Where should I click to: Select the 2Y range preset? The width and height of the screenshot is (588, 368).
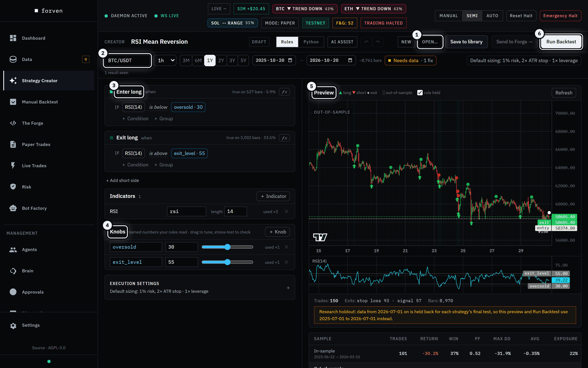pyautogui.click(x=221, y=60)
